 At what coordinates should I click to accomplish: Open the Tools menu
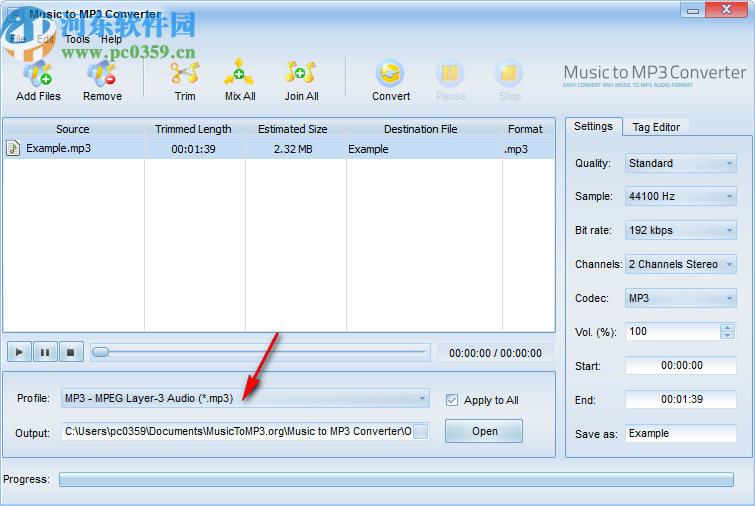(x=78, y=39)
